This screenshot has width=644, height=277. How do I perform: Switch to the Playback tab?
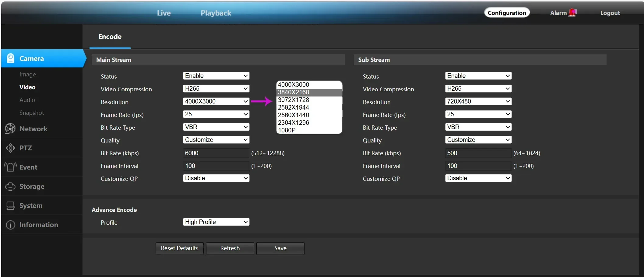(216, 13)
